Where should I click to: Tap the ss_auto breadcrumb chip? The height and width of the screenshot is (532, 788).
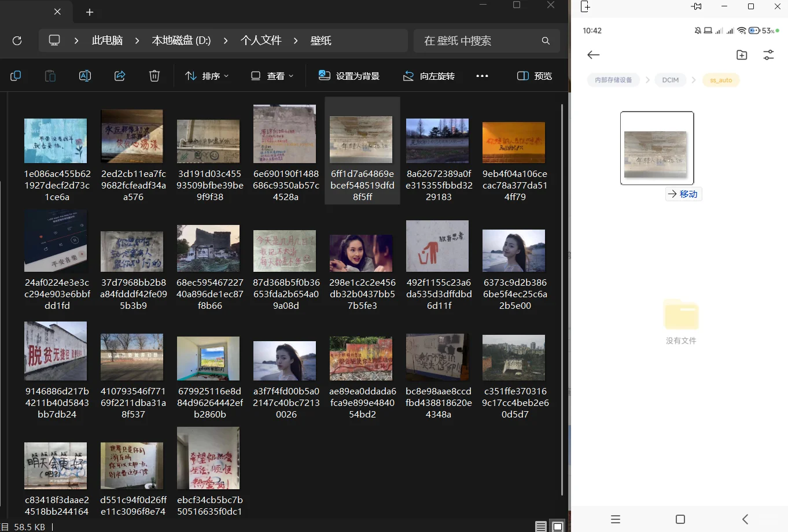(x=721, y=80)
